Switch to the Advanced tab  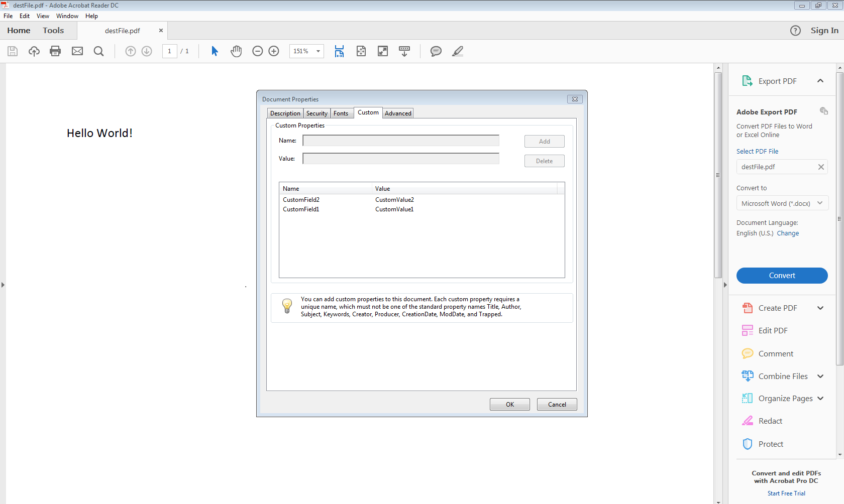(x=397, y=112)
